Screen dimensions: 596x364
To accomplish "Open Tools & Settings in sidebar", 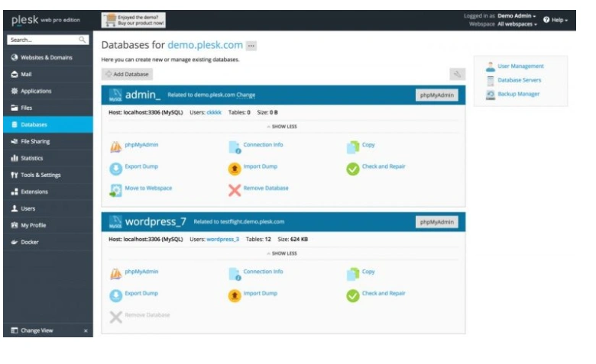I will (48, 175).
